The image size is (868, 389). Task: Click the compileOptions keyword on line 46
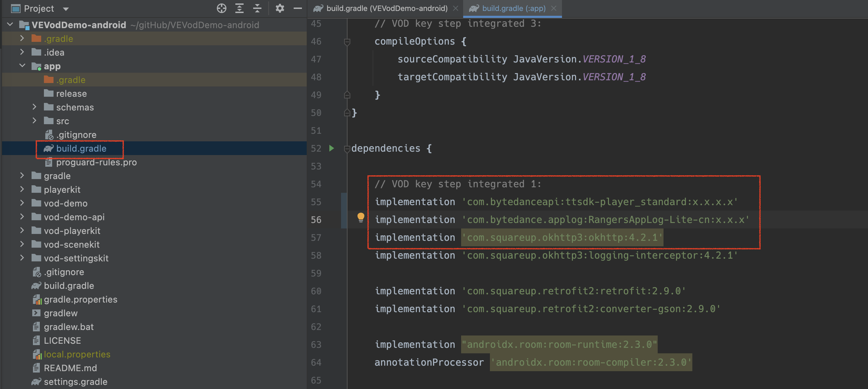[x=414, y=42]
